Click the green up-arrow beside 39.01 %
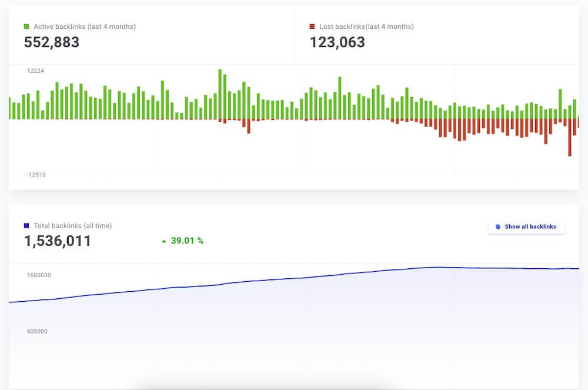The height and width of the screenshot is (390, 588). click(163, 241)
